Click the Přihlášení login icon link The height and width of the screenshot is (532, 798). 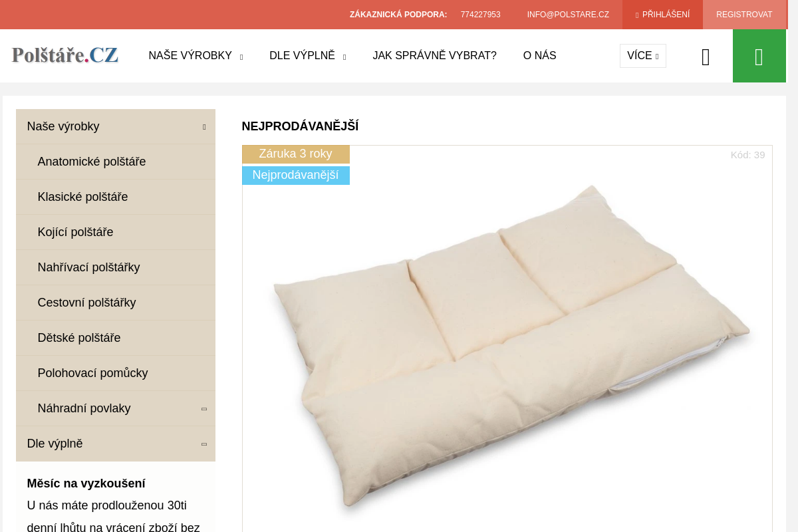tap(662, 15)
